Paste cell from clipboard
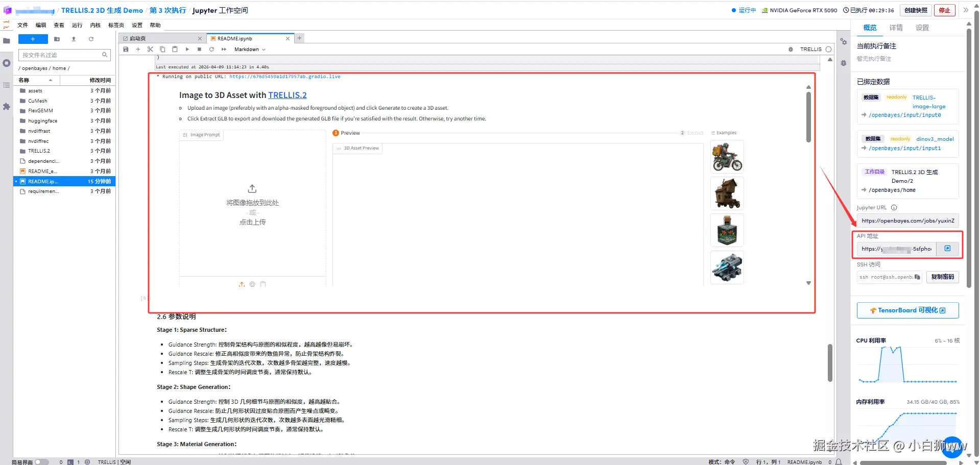Screen dimensions: 980x465 (175, 50)
